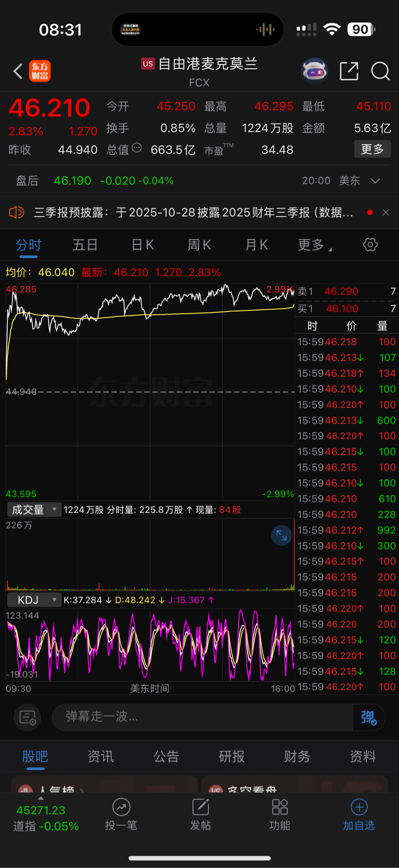Tap the 金额 5.63亿 value
The width and height of the screenshot is (399, 868).
(372, 128)
